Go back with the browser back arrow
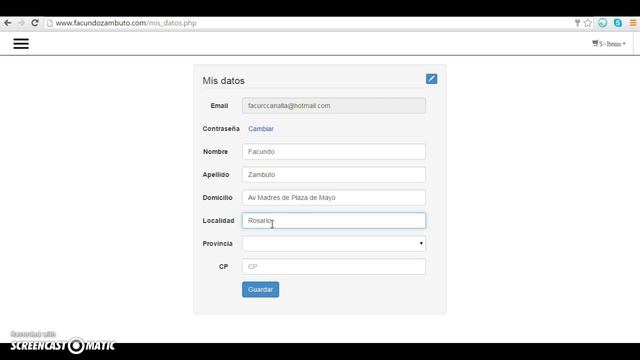640x360 pixels. point(8,23)
